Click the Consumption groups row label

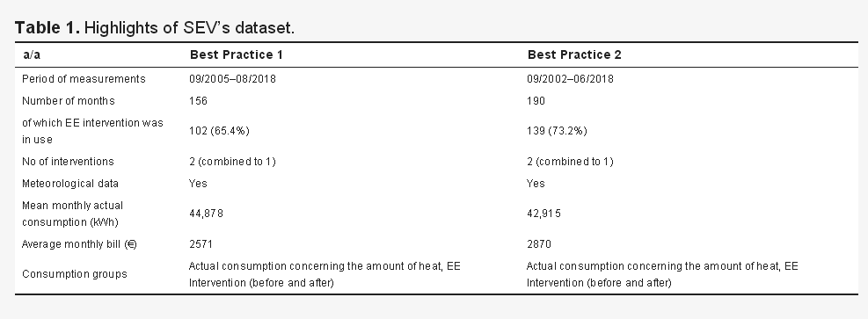pos(75,274)
